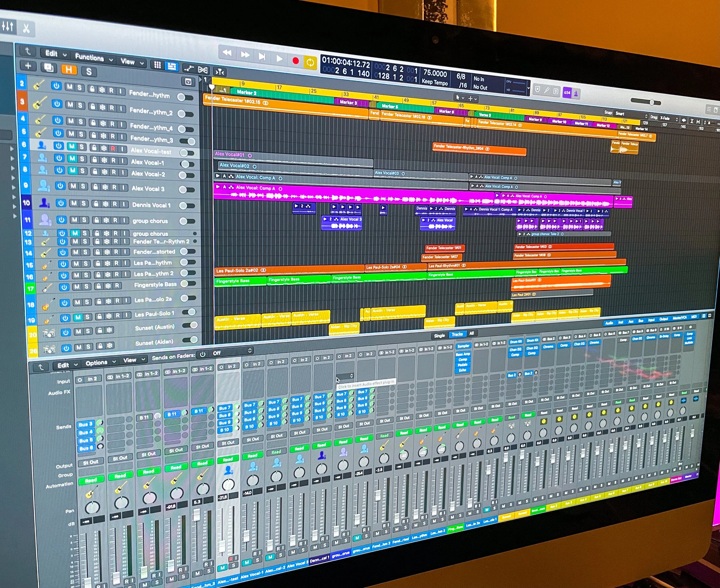This screenshot has height=588, width=720.
Task: Select the Fingerstyle Bass track name
Action: click(x=155, y=285)
